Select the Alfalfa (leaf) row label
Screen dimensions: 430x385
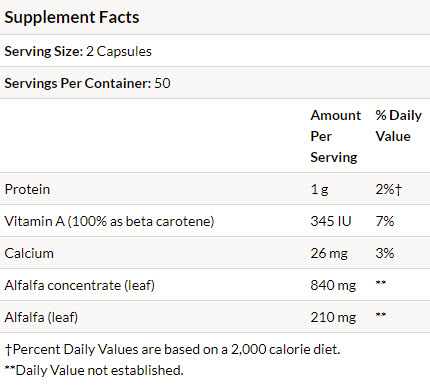click(41, 317)
